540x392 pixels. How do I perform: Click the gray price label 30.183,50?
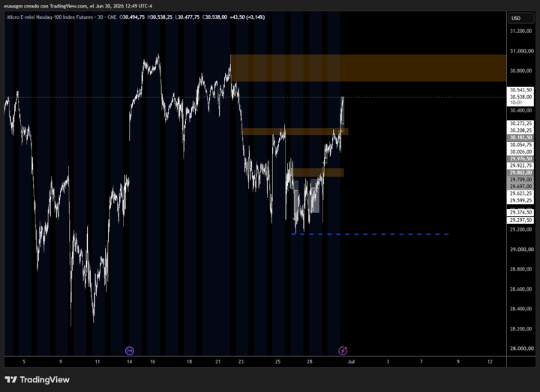(520, 137)
